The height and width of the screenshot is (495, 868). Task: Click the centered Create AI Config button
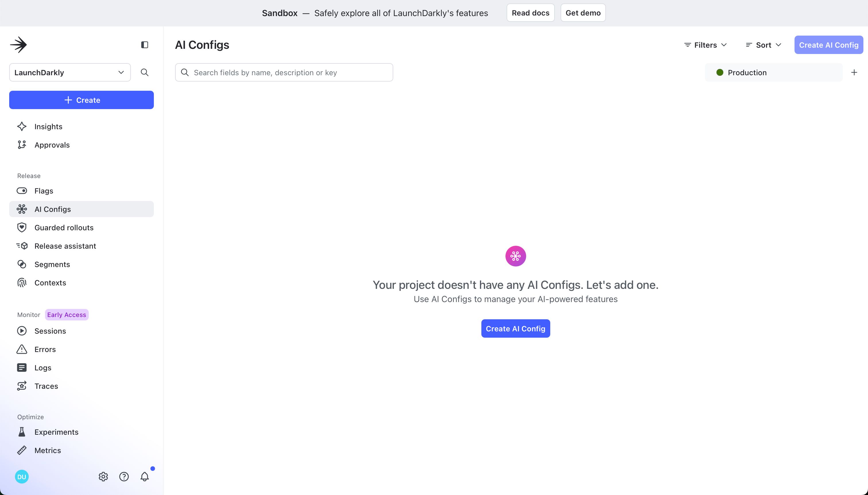(516, 328)
